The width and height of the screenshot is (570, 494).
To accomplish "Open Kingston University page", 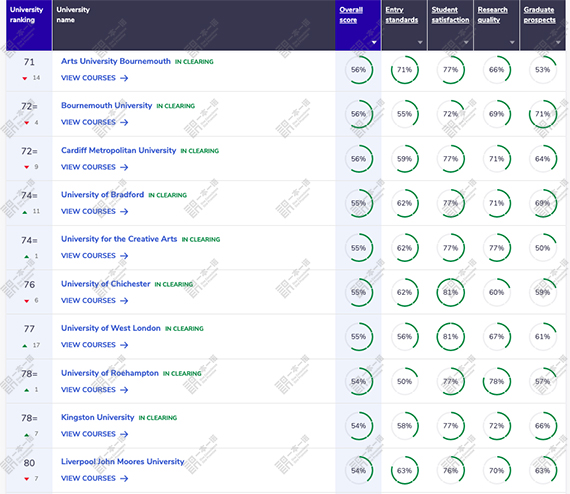I will click(97, 417).
